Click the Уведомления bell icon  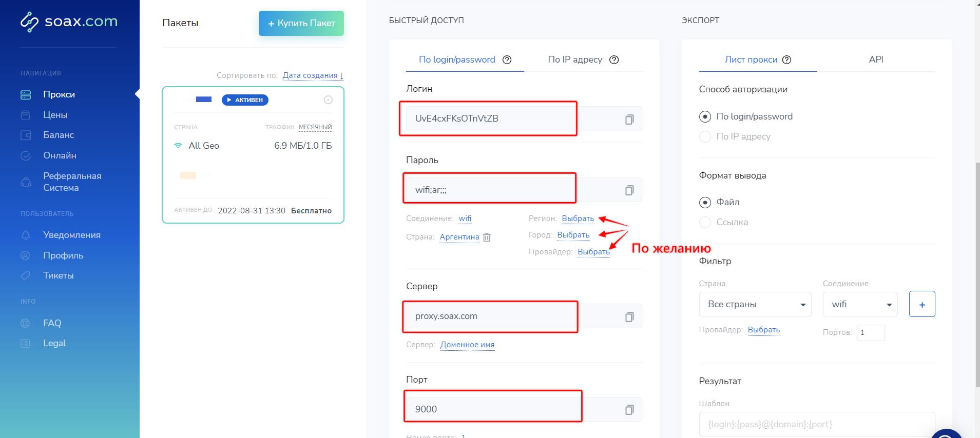25,235
